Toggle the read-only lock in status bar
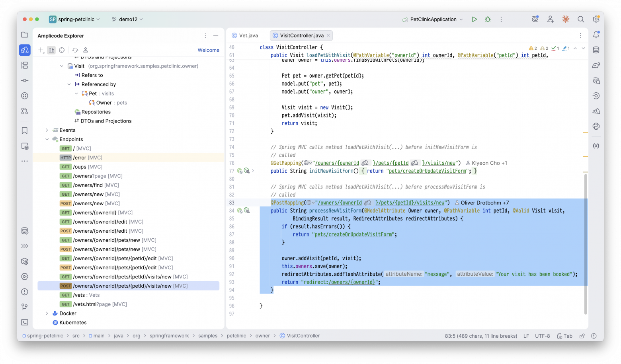This screenshot has height=364, width=621. coord(582,336)
